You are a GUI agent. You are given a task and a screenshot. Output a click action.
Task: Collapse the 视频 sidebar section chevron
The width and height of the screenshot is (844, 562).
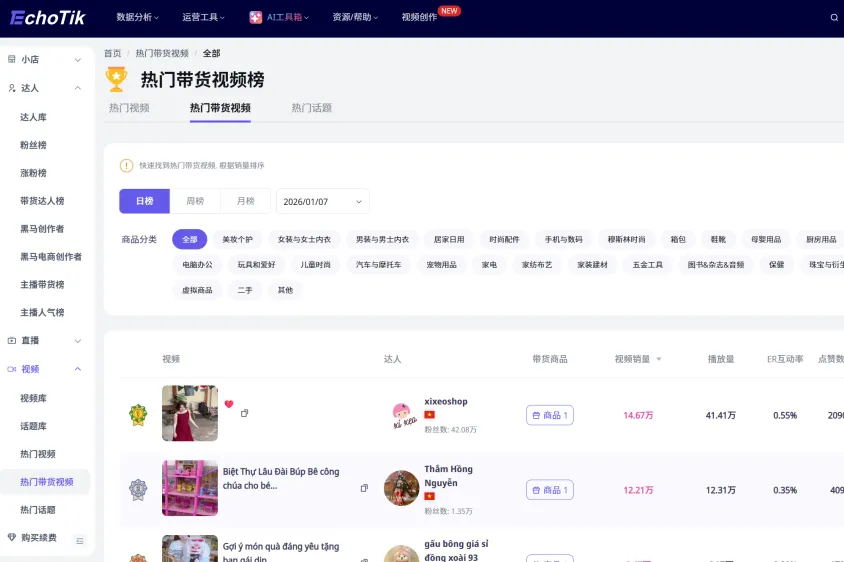pos(78,369)
